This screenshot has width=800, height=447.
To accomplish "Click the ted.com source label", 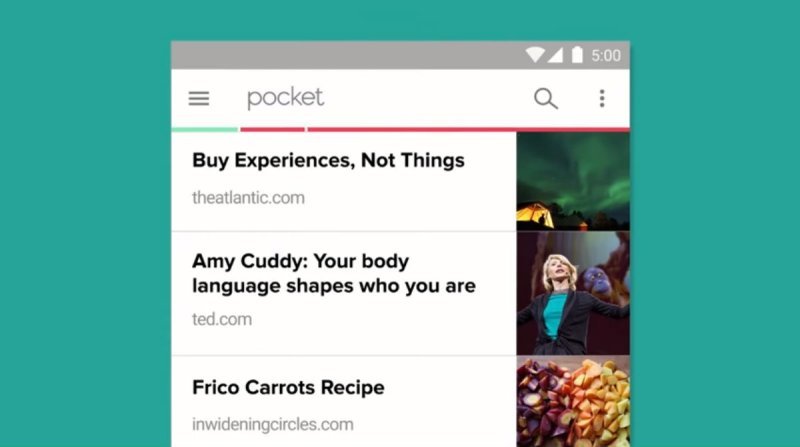I will [x=222, y=319].
